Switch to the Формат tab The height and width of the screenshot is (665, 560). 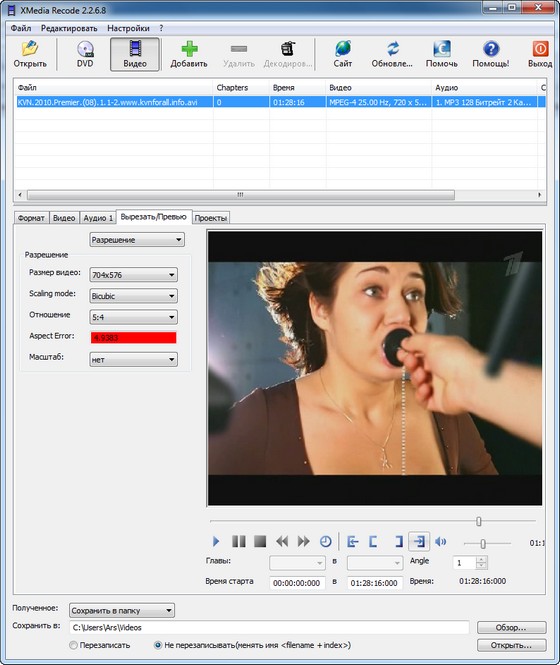[31, 218]
